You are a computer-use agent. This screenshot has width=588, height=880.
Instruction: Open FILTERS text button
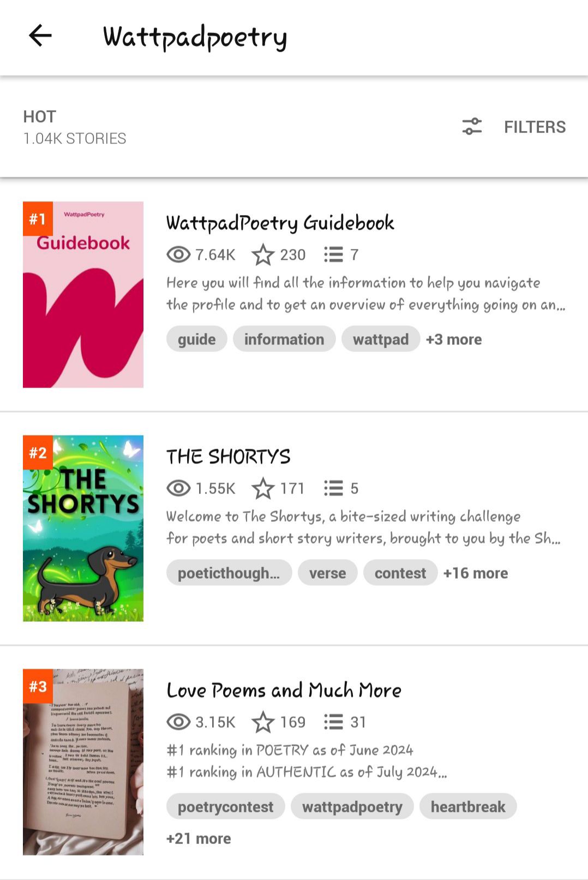coord(535,127)
